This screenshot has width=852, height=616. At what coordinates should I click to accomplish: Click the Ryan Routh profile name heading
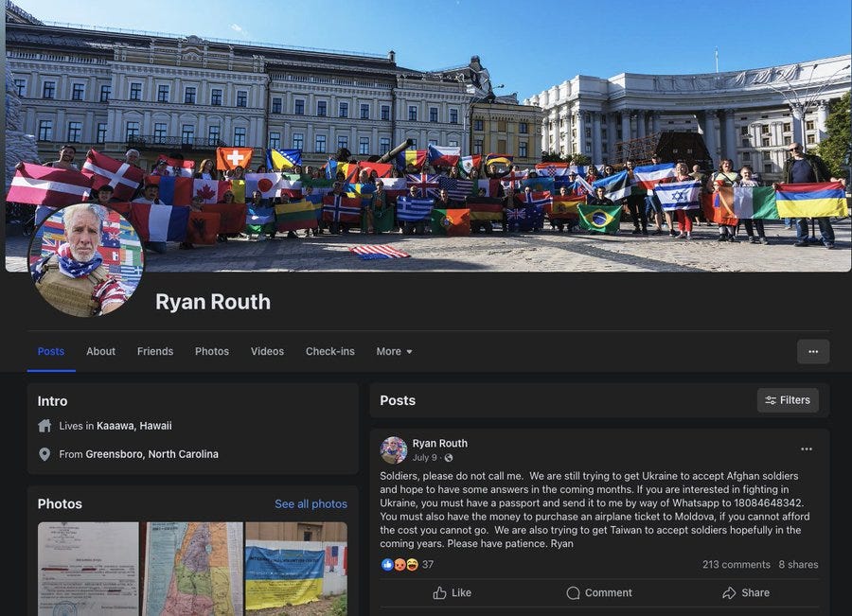tap(213, 302)
